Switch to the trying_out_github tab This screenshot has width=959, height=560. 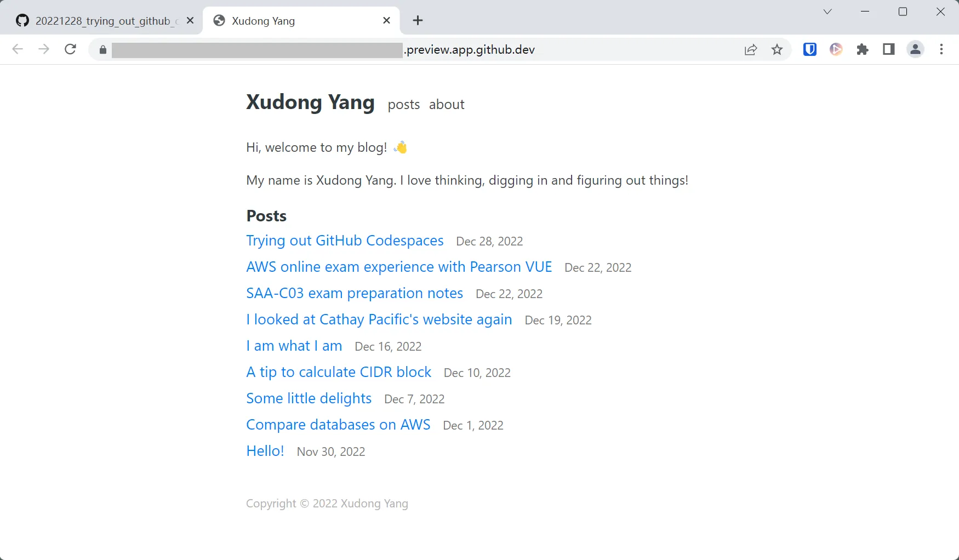104,20
